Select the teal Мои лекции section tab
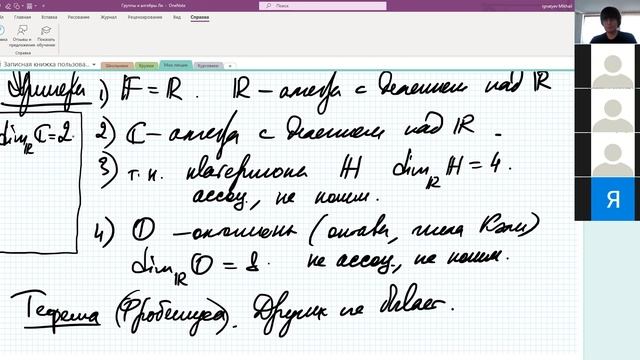The image size is (640, 360). pyautogui.click(x=176, y=65)
